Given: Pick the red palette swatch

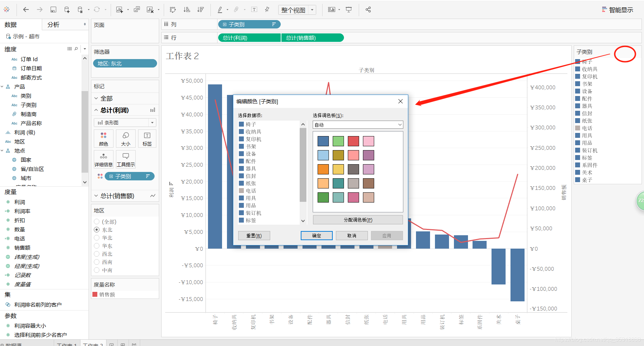Looking at the screenshot, I should coord(353,141).
